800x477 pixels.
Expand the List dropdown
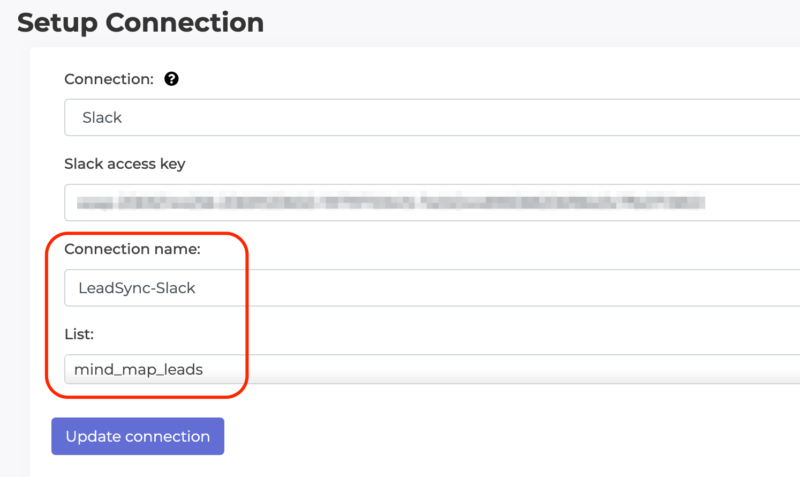point(430,370)
